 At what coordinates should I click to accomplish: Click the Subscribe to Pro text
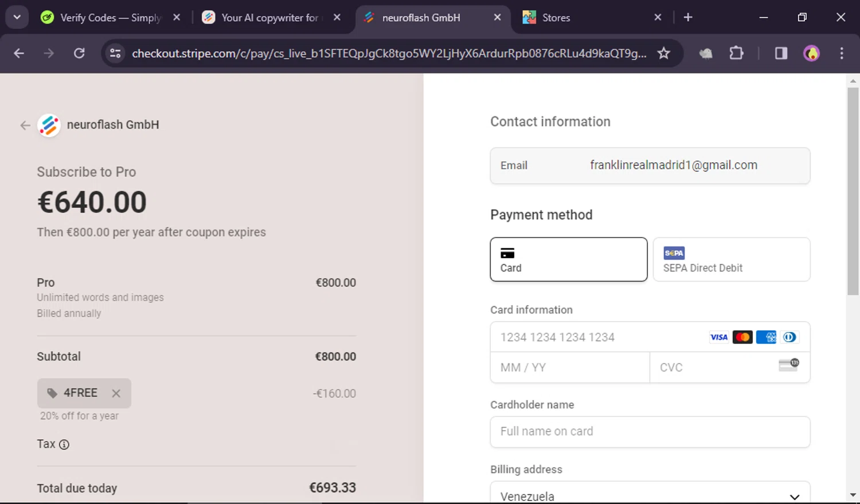point(87,172)
